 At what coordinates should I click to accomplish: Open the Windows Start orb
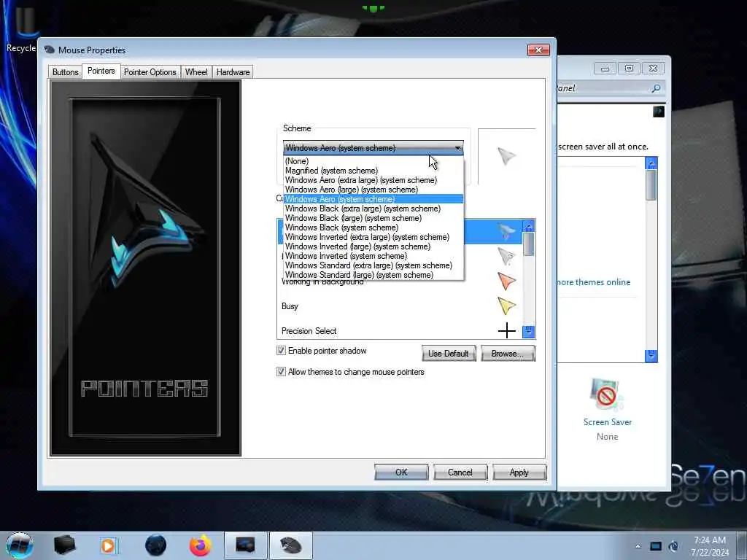point(19,545)
